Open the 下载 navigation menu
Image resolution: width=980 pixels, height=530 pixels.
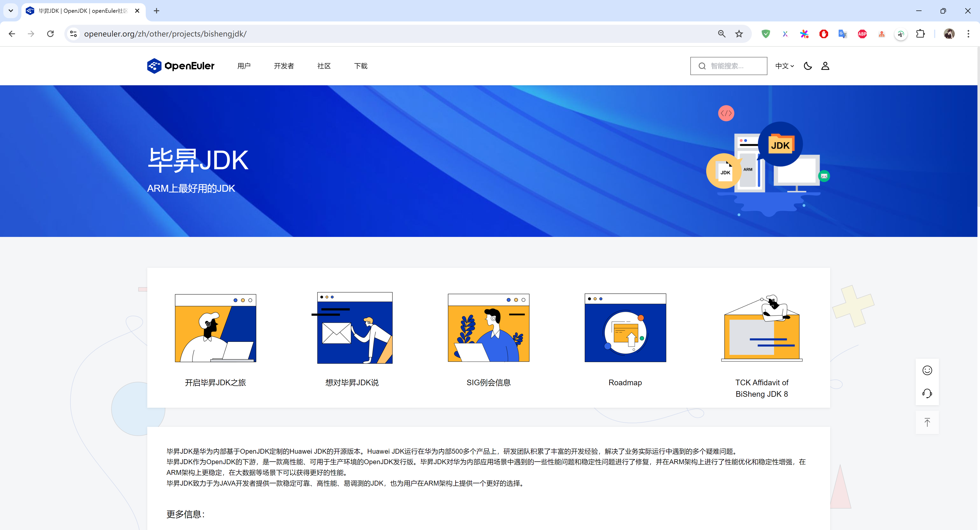click(361, 66)
